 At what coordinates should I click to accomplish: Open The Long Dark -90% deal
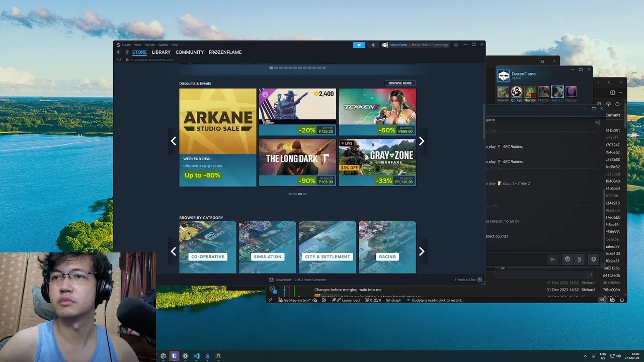[x=297, y=162]
